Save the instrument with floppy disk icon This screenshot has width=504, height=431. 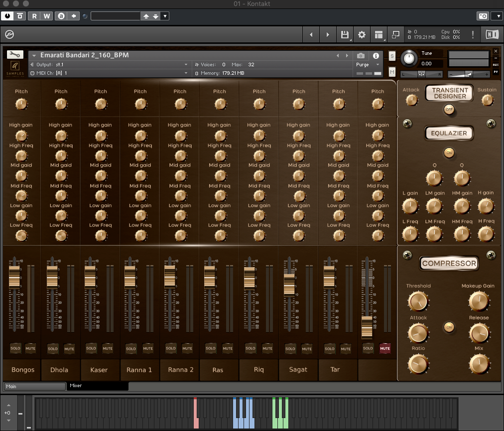click(345, 34)
